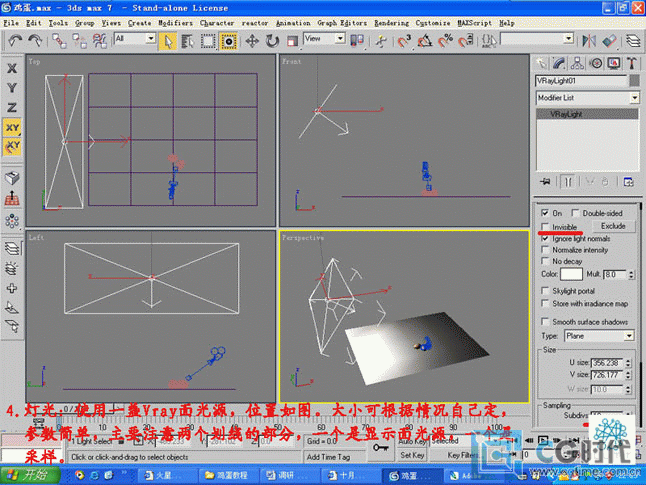The image size is (646, 485).
Task: Switch to the Utilities hammer panel
Action: (x=632, y=63)
